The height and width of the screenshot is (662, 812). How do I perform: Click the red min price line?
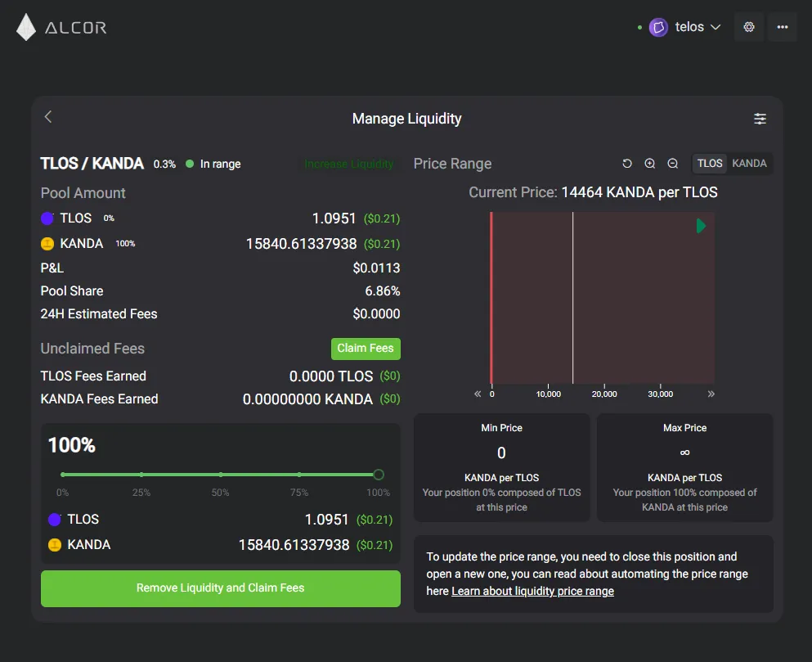point(491,298)
